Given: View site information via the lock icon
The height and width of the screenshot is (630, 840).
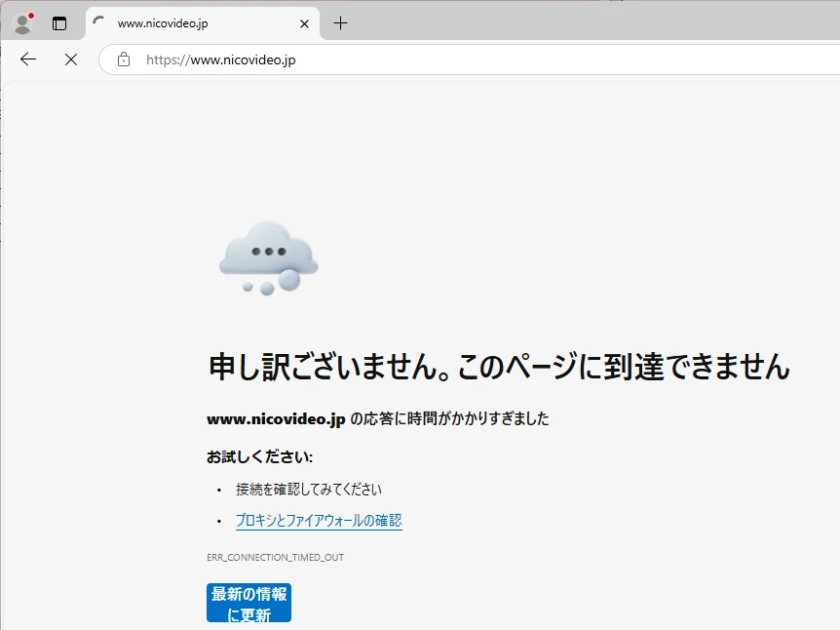Looking at the screenshot, I should point(124,59).
